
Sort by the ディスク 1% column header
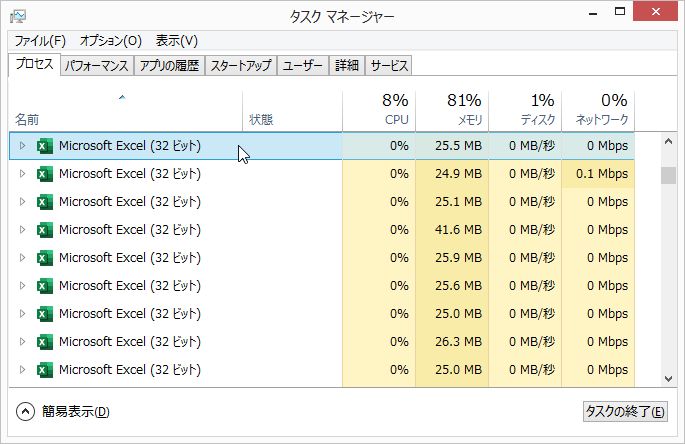click(x=525, y=111)
